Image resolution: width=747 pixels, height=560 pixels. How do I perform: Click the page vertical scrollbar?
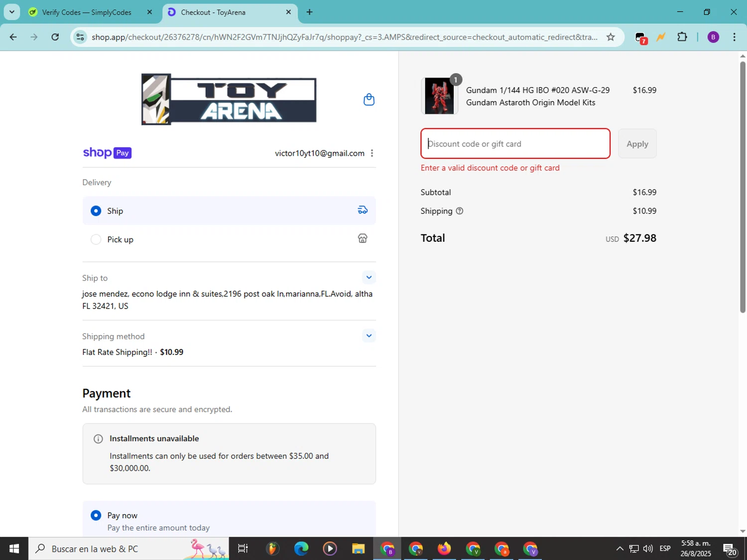point(743,187)
